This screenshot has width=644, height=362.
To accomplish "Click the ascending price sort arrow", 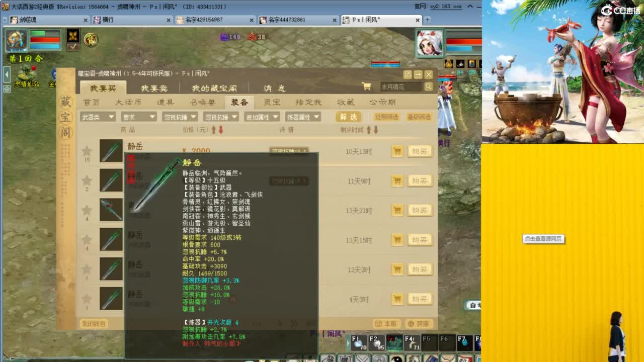I will coord(213,130).
